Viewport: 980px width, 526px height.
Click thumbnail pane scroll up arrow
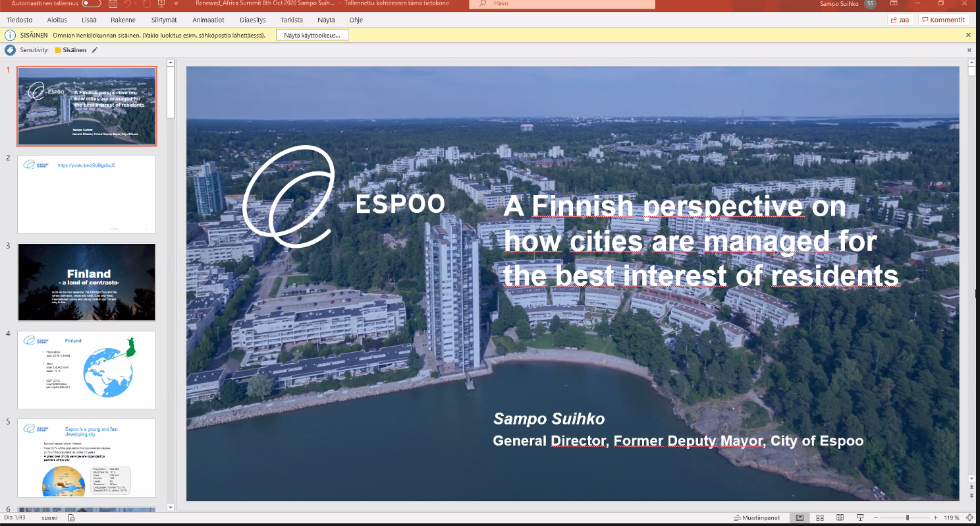coord(171,63)
